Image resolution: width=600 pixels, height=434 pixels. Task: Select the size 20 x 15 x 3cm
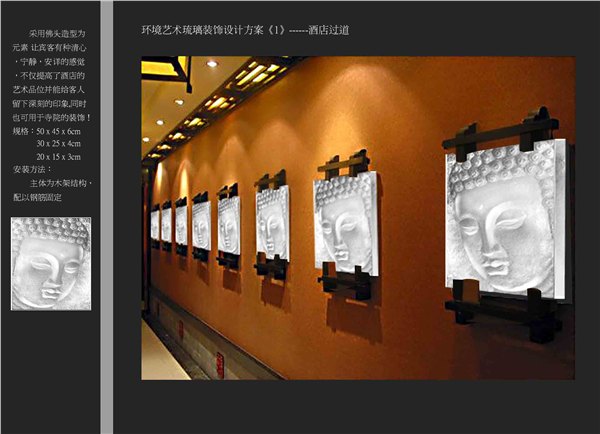[59, 157]
